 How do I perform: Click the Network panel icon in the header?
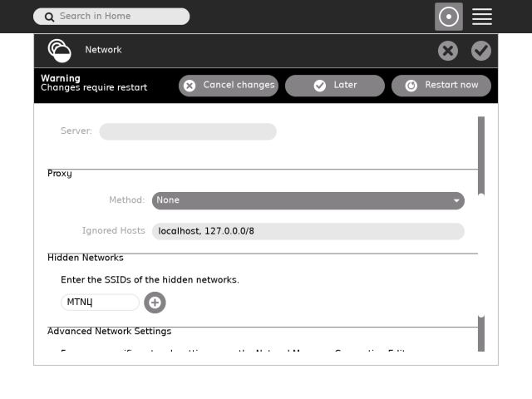[x=59, y=51]
